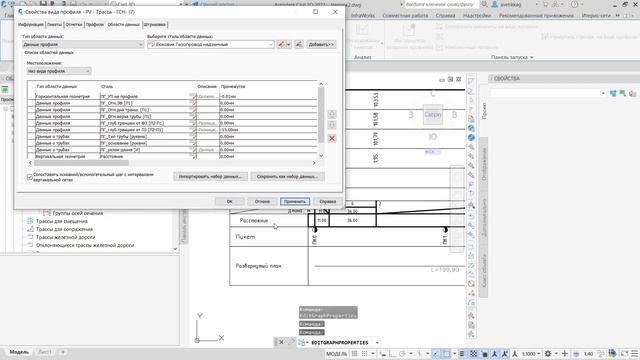Move selected data band up
This screenshot has height=360, width=640.
332,114
